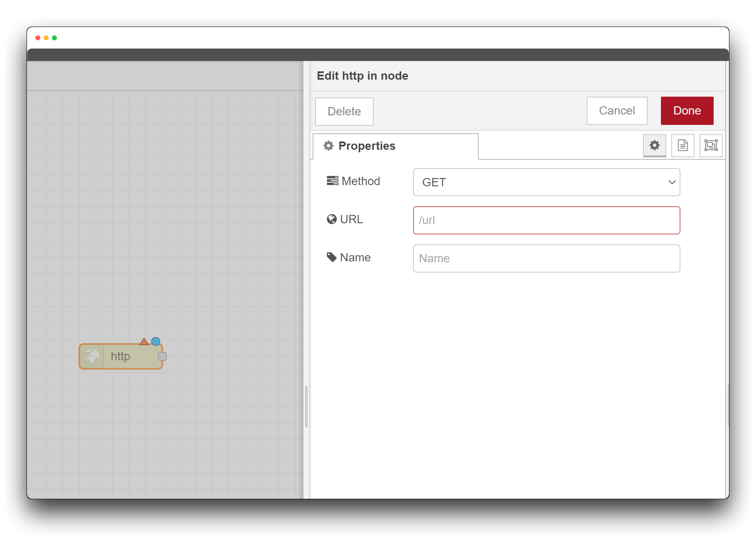
Task: Open node properties gear icon
Action: 654,145
